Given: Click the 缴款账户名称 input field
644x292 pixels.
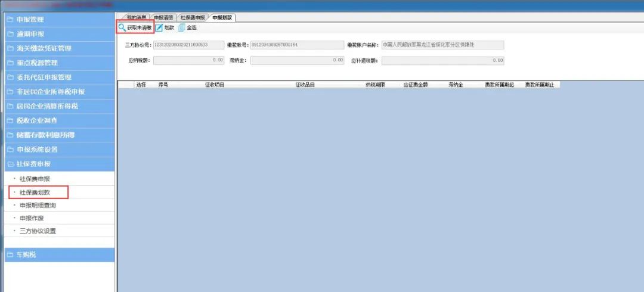Looking at the screenshot, I should [442, 45].
